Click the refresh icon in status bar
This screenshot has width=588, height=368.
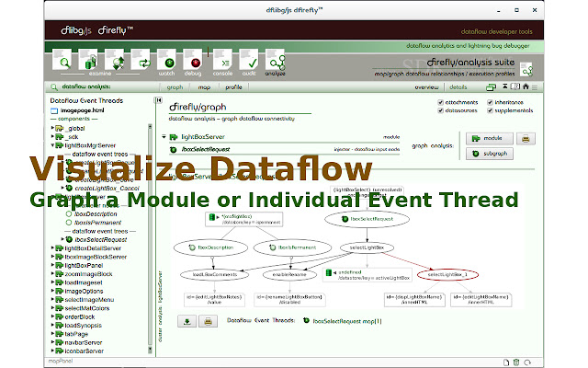[x=527, y=362]
